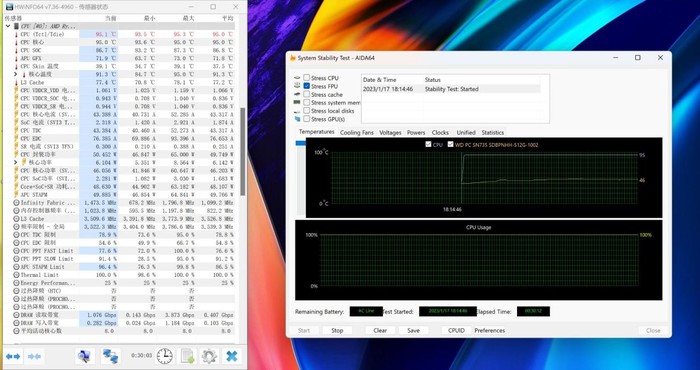Switch to the Powers tab
This screenshot has height=370, width=700.
(416, 133)
